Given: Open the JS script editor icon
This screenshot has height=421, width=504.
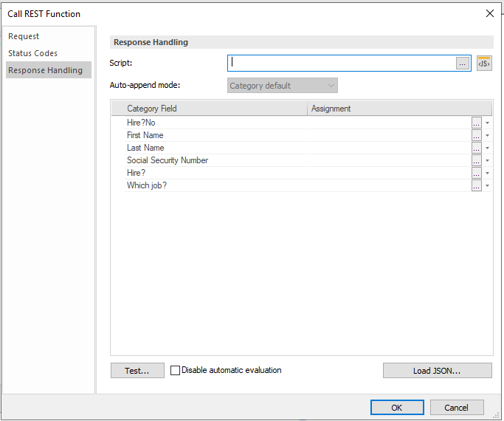Looking at the screenshot, I should coord(484,63).
